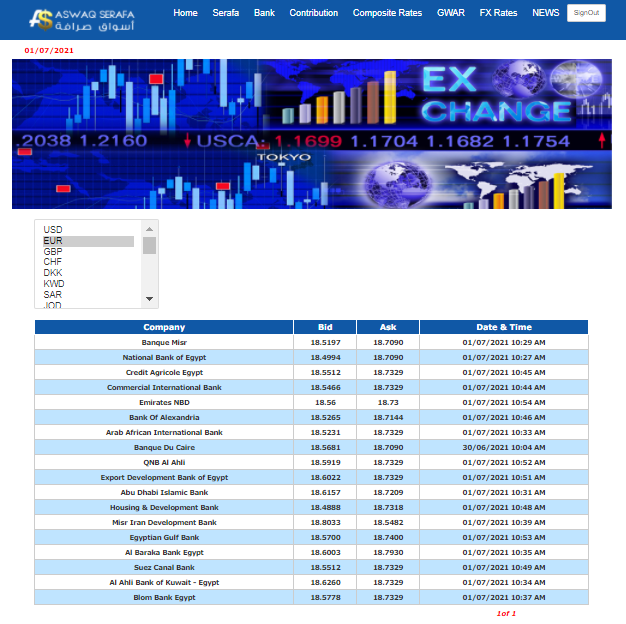Open the NEWS menu item
The width and height of the screenshot is (626, 624).
[545, 13]
